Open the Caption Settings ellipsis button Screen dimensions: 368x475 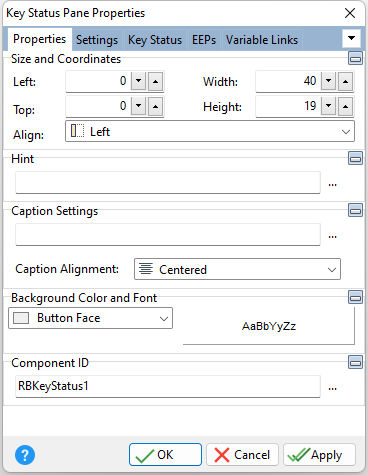[333, 236]
